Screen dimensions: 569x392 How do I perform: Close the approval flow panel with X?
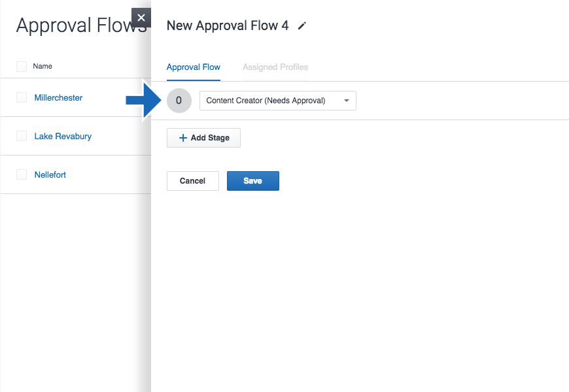pyautogui.click(x=141, y=18)
